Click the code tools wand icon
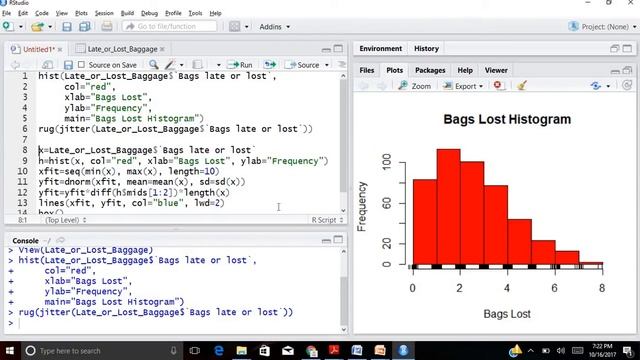 click(x=170, y=65)
